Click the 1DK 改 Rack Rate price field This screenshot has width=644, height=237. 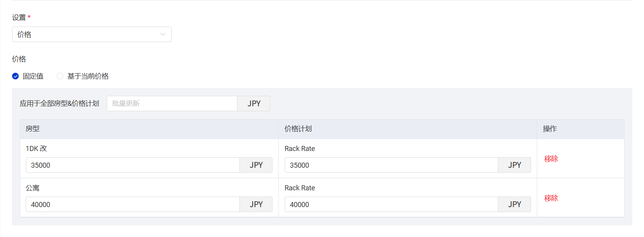tap(391, 165)
